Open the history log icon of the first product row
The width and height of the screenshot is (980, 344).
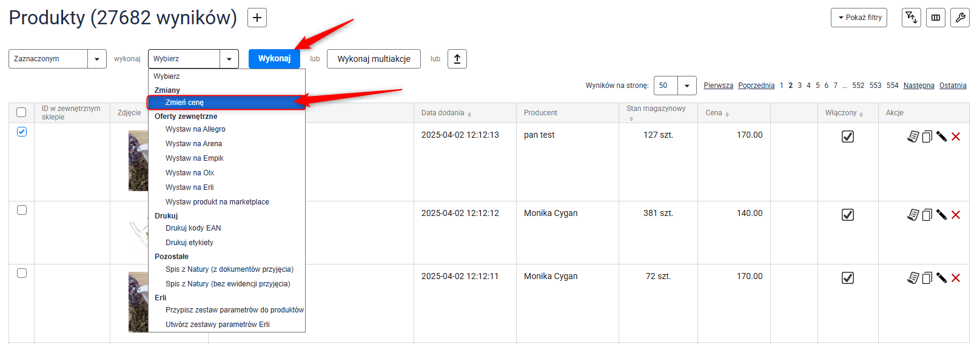(x=913, y=137)
